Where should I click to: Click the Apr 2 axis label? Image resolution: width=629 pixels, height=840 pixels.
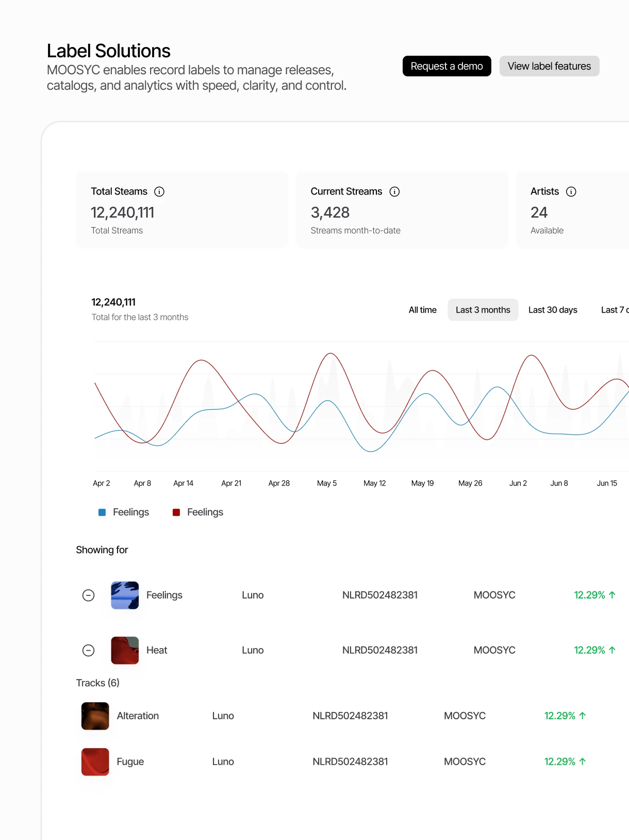[102, 483]
